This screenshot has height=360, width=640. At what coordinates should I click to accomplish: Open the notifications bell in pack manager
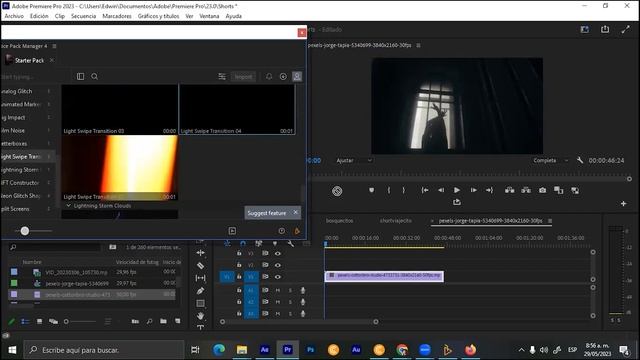tap(269, 76)
